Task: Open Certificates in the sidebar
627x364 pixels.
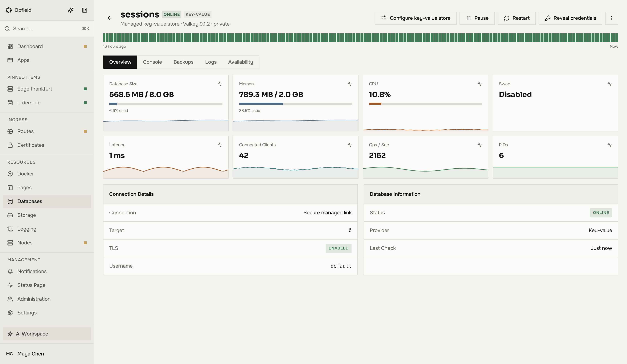Action: [x=47, y=145]
